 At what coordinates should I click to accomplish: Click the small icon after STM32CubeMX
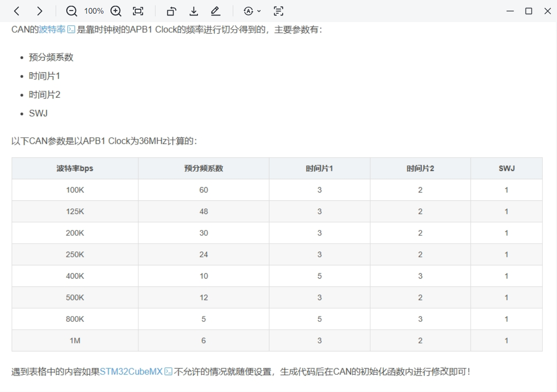[x=168, y=372]
